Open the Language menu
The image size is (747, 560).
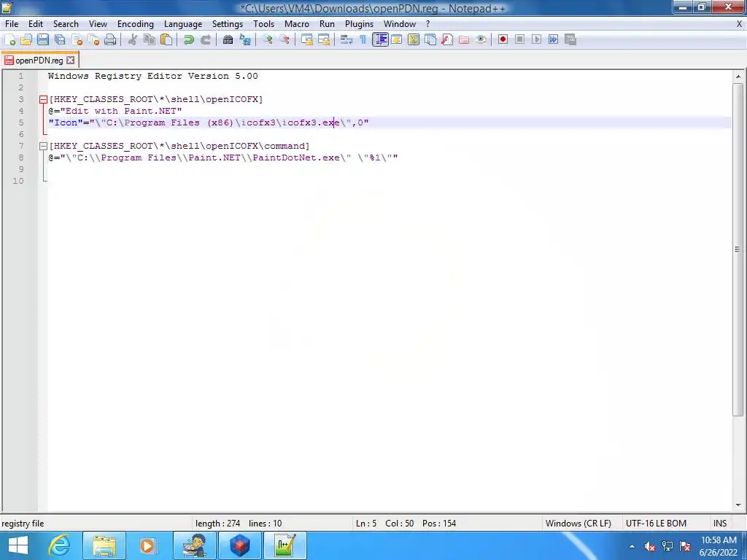tap(183, 24)
